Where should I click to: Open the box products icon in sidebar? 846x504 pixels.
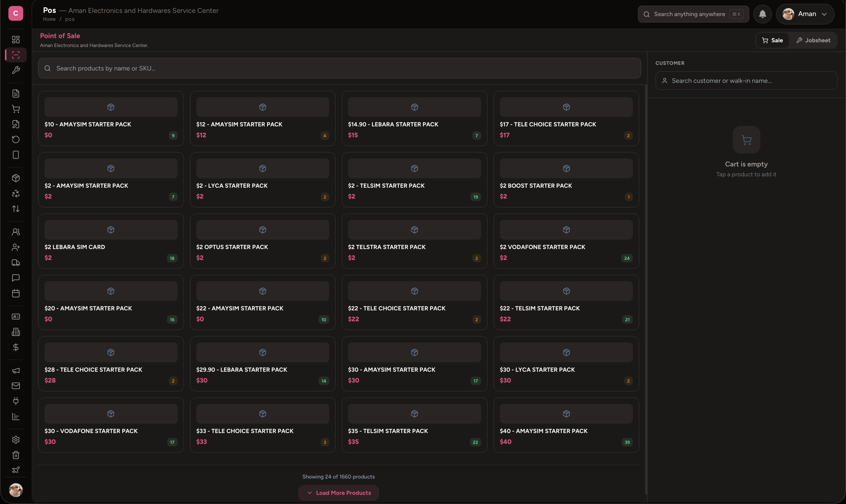pyautogui.click(x=16, y=178)
